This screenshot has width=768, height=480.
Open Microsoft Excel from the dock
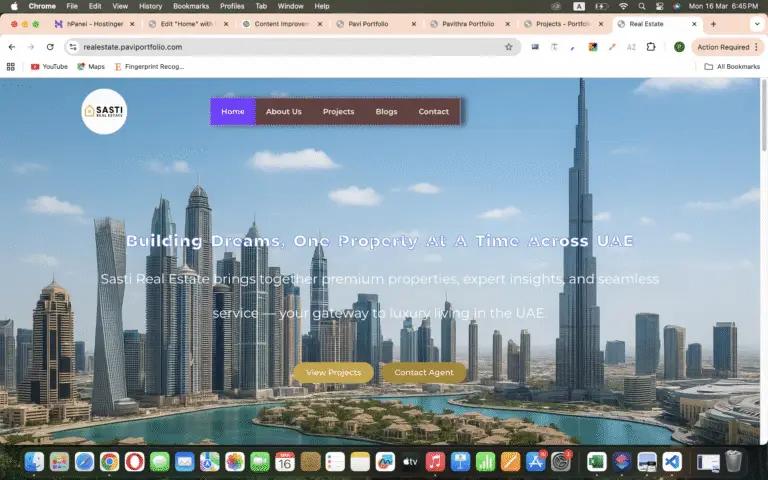[596, 461]
